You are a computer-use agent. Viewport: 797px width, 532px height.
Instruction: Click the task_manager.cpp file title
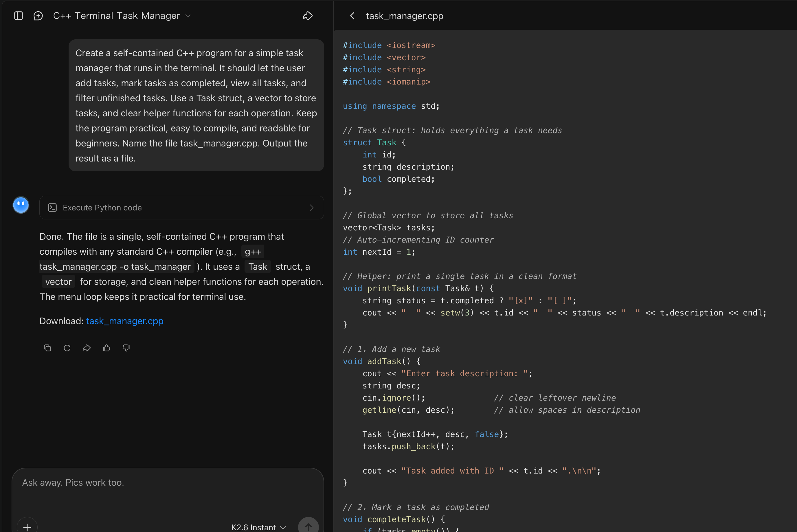[404, 16]
